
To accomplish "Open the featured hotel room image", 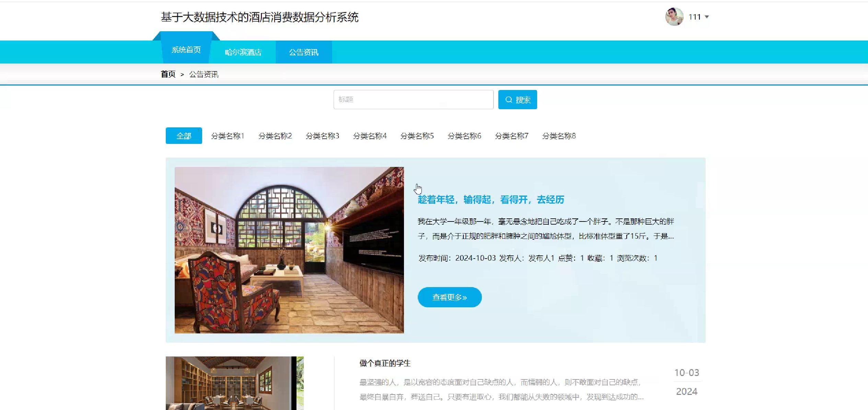I will click(x=289, y=250).
